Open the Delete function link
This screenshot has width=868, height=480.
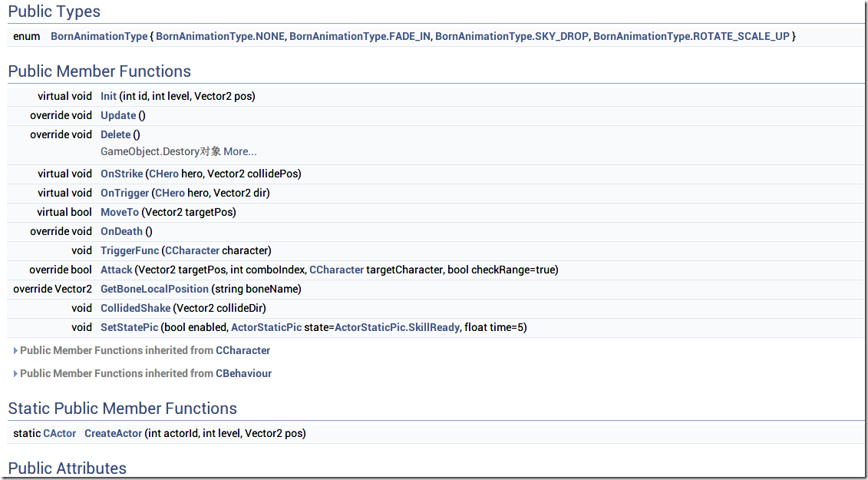(116, 134)
